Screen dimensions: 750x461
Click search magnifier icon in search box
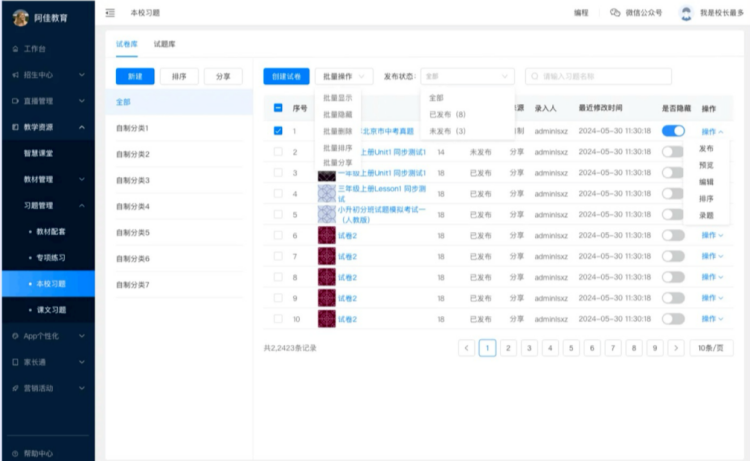click(535, 77)
